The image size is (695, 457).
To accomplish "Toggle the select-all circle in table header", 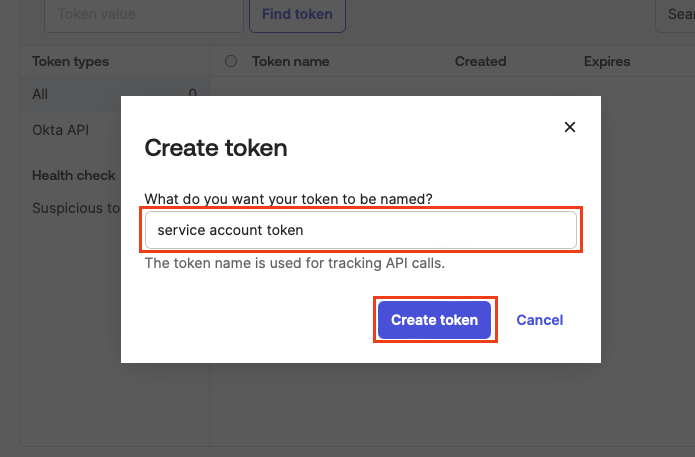I will point(231,61).
